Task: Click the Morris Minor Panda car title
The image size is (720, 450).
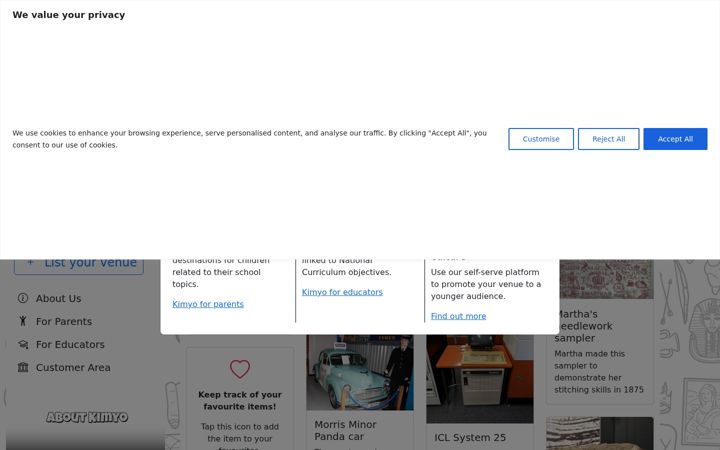Action: [345, 430]
